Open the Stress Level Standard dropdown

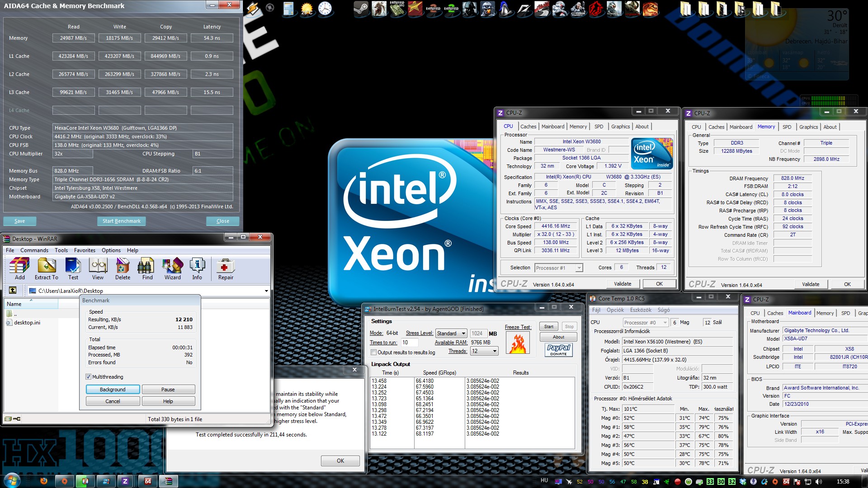click(451, 333)
